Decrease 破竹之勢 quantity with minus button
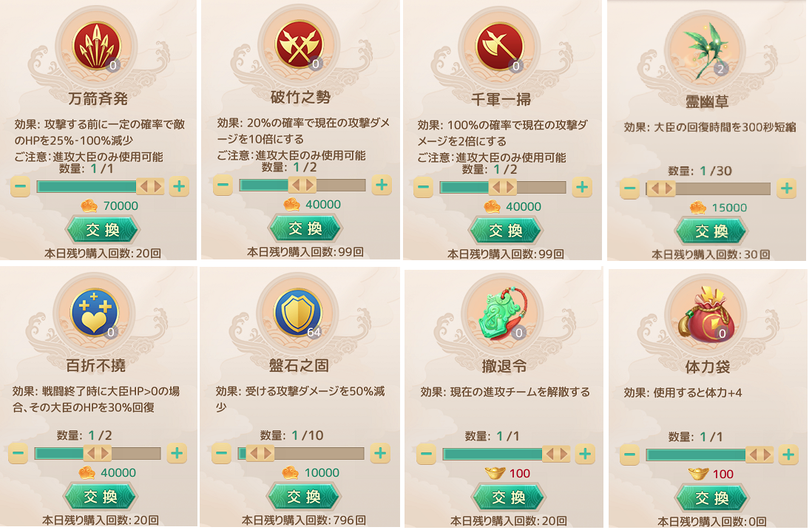Screen dimensions: 812x530 tap(223, 185)
